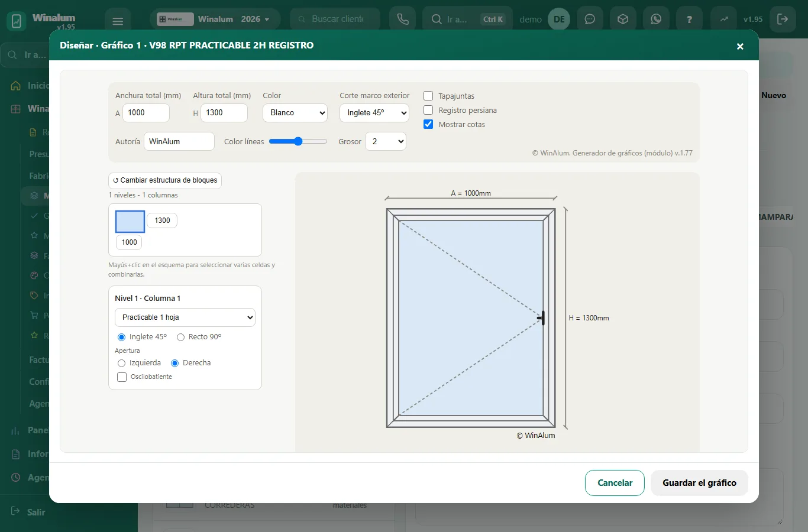
Task: Click Guardar el gráfico button
Action: coord(699,483)
